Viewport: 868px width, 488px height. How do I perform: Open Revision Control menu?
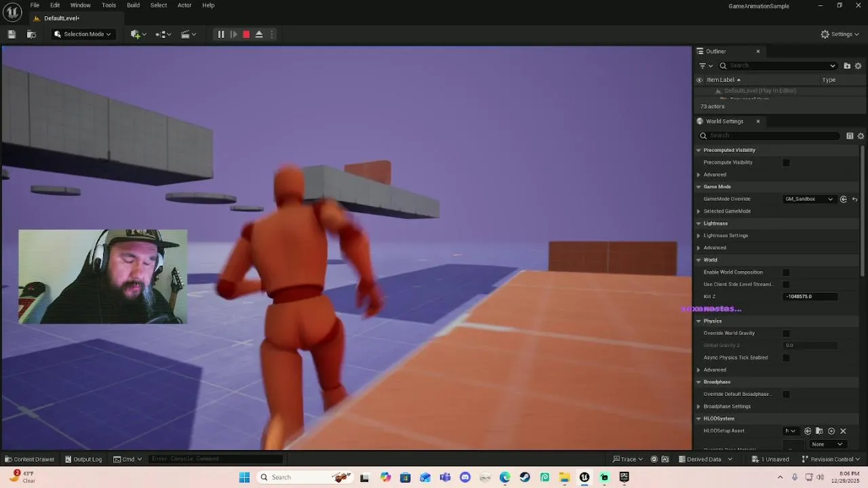pyautogui.click(x=831, y=459)
